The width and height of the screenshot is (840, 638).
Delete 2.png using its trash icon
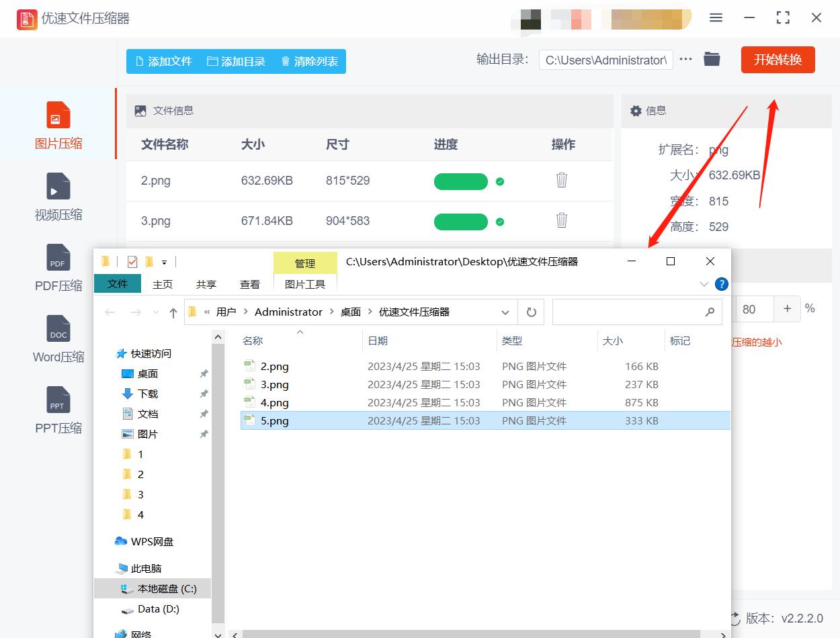pos(561,180)
